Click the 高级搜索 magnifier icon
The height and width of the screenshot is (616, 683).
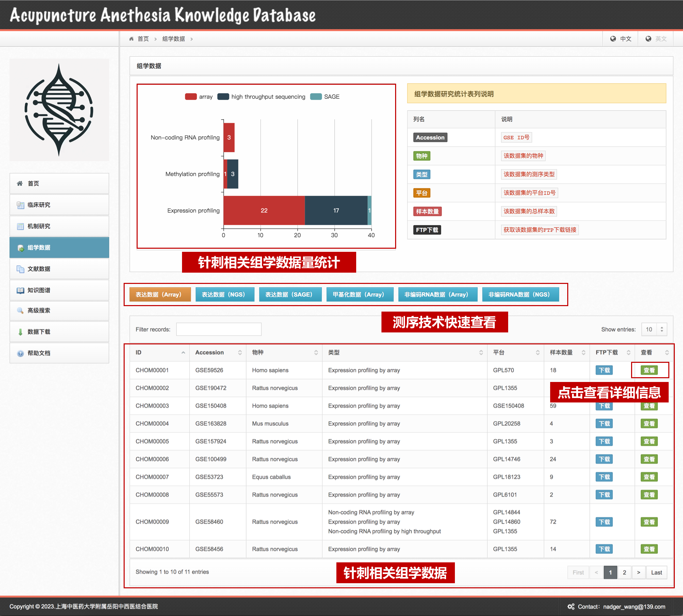point(20,311)
